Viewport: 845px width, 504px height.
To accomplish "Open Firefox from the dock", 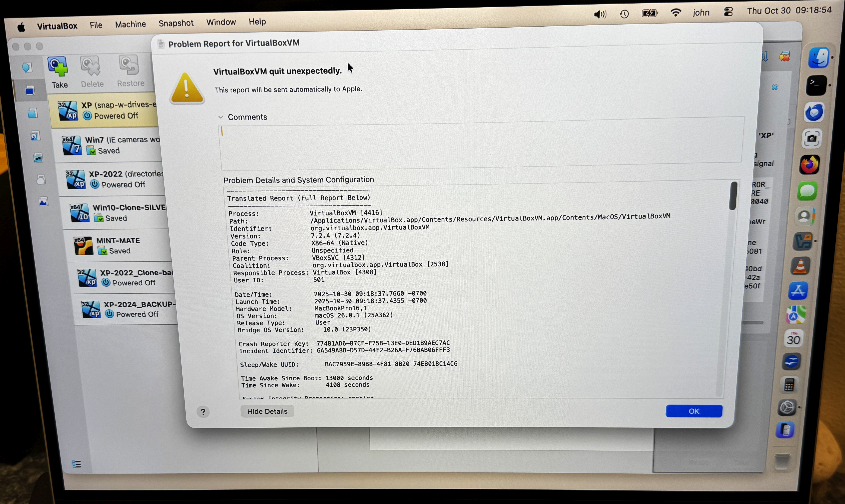I will 810,165.
